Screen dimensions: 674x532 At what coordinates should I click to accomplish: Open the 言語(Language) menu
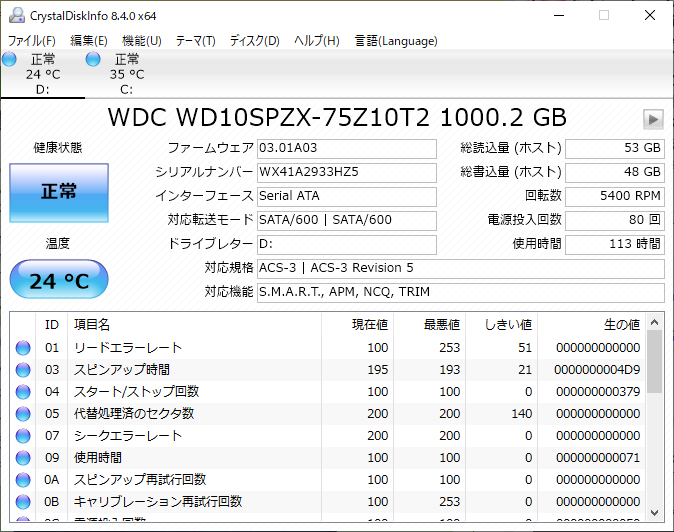[396, 41]
